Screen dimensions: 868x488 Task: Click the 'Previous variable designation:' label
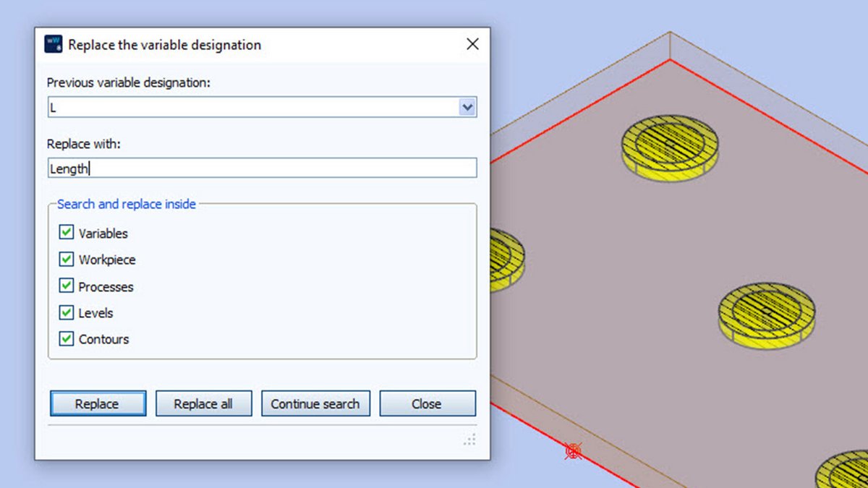129,82
